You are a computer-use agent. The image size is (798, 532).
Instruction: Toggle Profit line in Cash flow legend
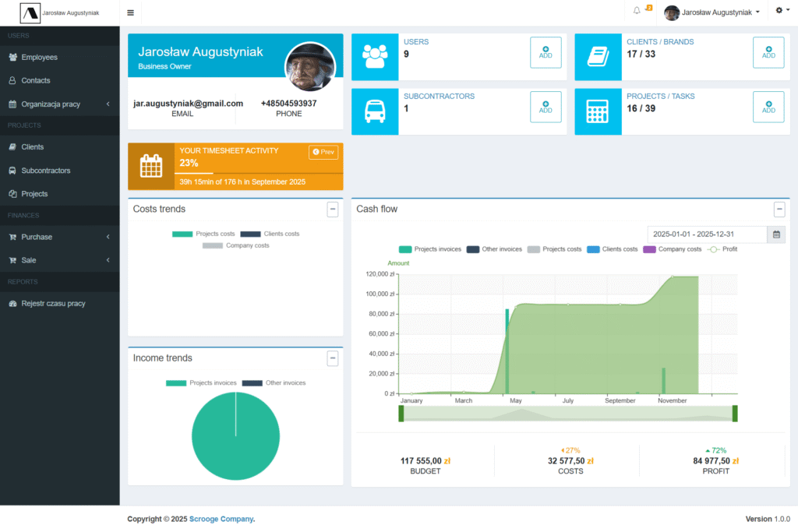[722, 249]
